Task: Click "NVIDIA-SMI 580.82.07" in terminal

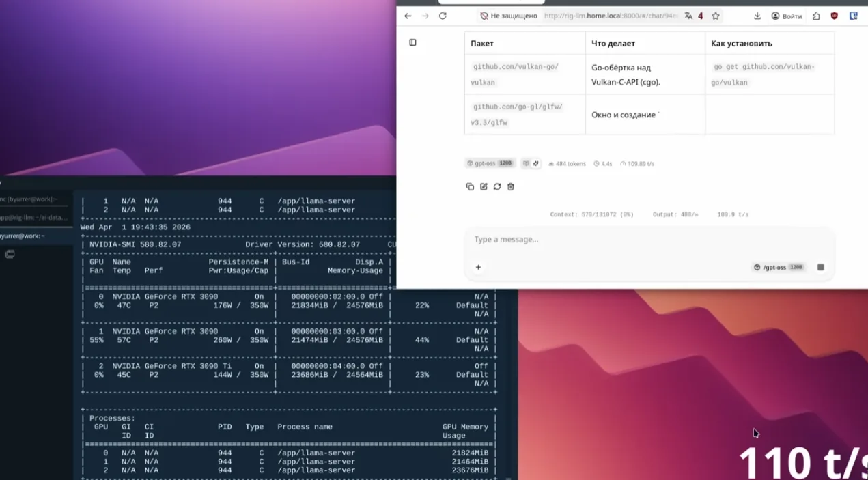Action: click(135, 244)
